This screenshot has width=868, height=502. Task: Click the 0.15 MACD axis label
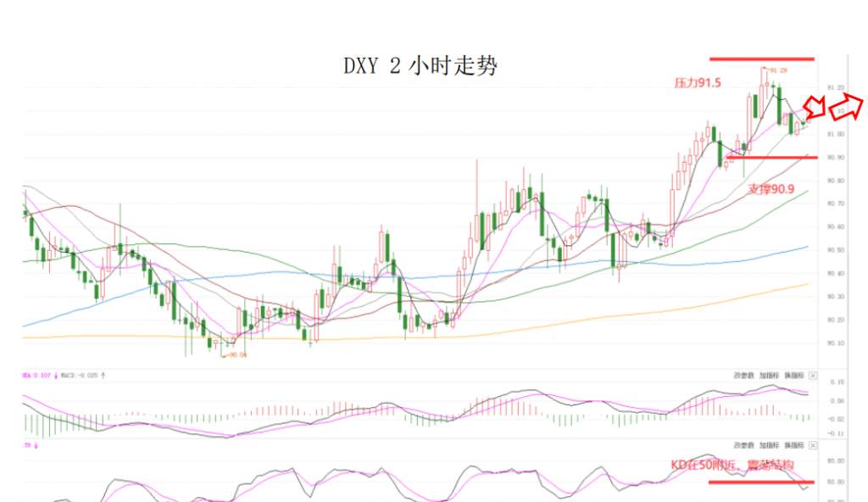[837, 382]
